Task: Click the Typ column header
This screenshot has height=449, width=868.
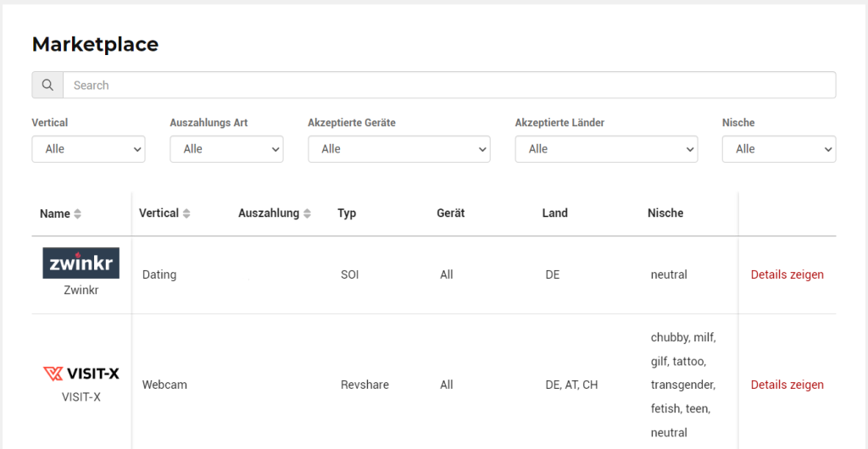Action: point(347,213)
